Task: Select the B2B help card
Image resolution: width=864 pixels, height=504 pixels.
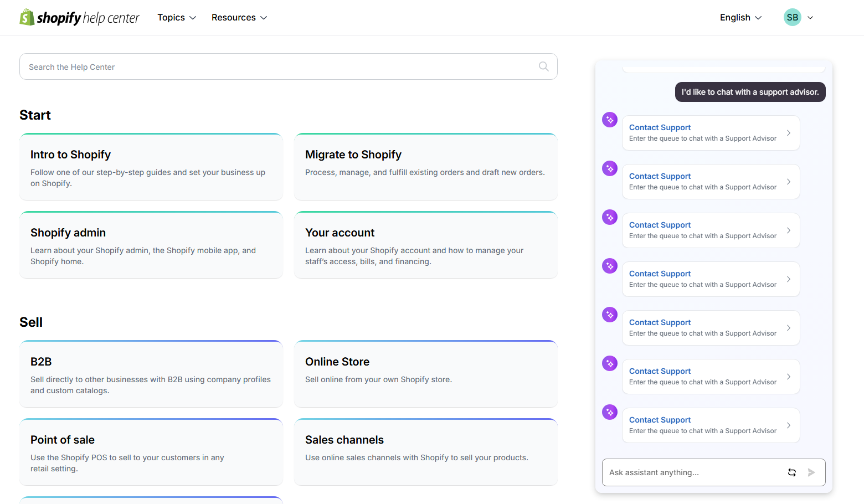Action: point(151,374)
